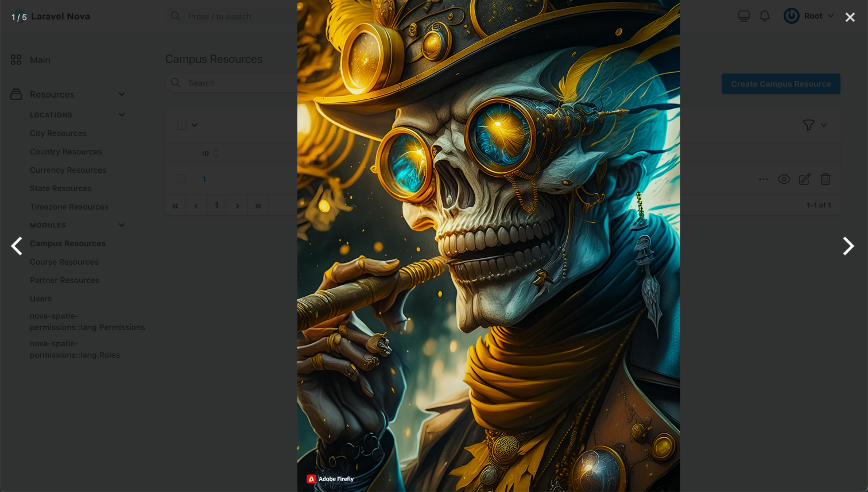Go to the previous results page
The image size is (868, 492).
(196, 206)
